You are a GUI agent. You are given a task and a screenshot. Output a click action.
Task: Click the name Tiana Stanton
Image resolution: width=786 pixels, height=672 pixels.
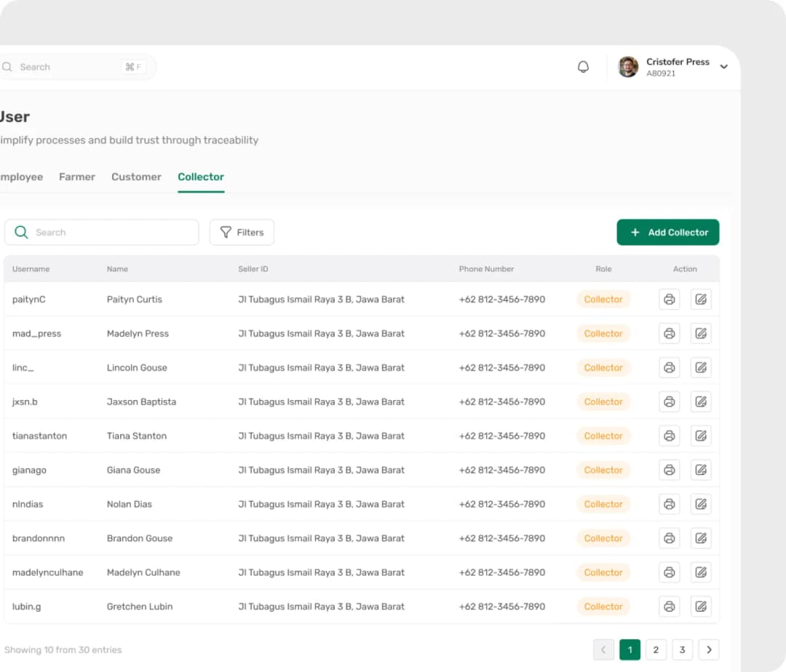coord(136,436)
